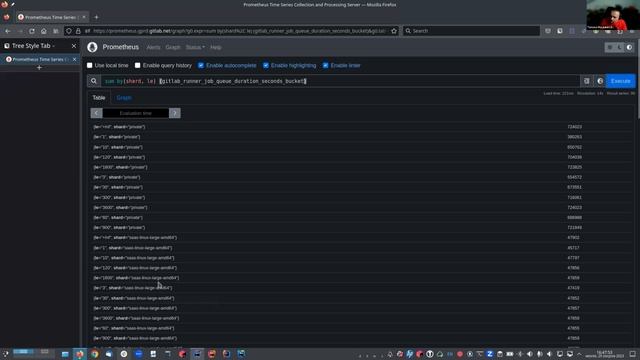
Task: Click row le="+Inf" saas-linux-large-amd64
Action: 361,238
